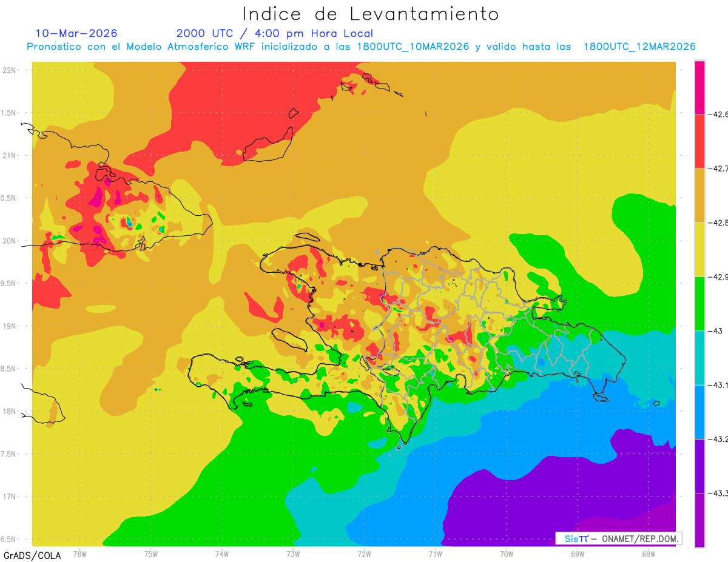Image resolution: width=728 pixels, height=562 pixels.
Task: Click the 76W longitude label
Action: click(x=80, y=554)
